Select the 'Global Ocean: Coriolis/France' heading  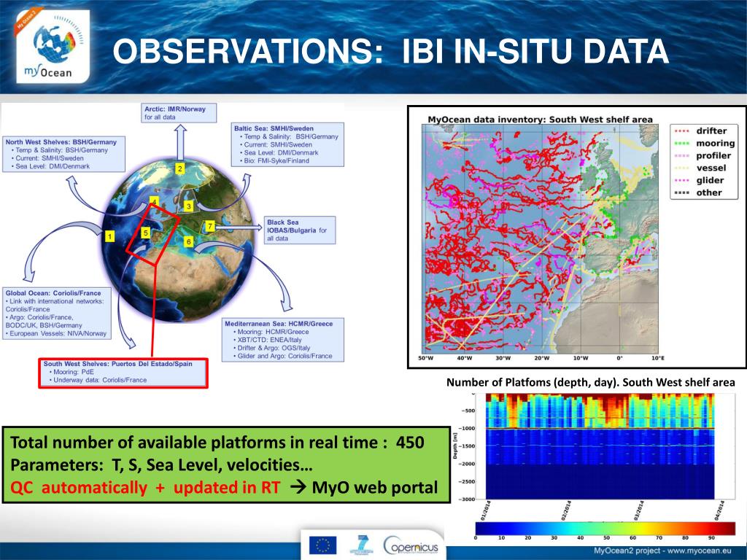pyautogui.click(x=53, y=293)
